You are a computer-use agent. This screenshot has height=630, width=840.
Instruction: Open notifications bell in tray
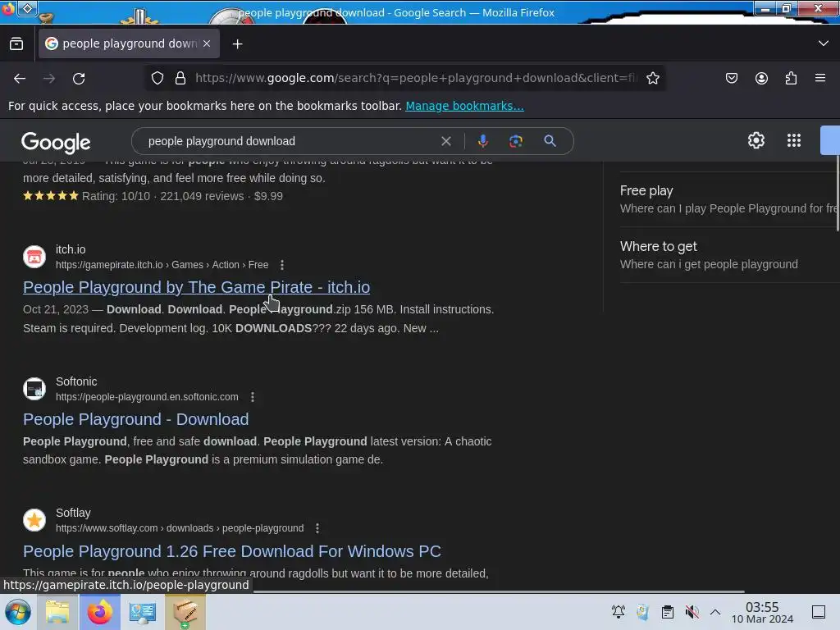click(618, 612)
